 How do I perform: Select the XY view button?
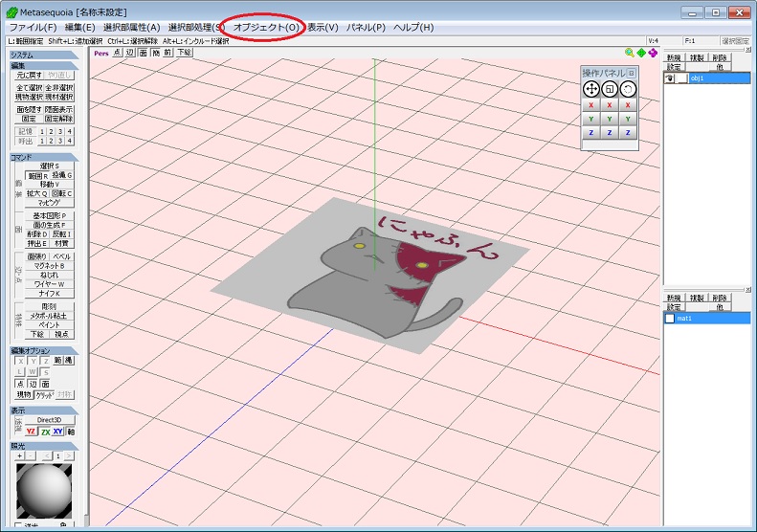[x=57, y=432]
